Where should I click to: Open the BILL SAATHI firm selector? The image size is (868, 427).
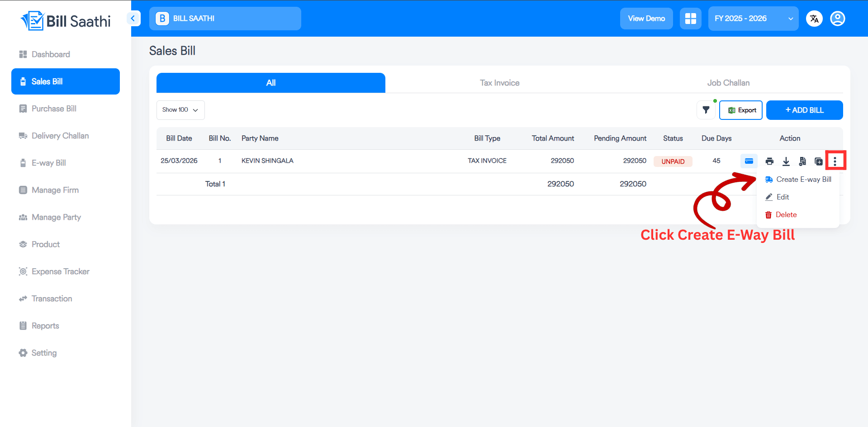click(225, 19)
